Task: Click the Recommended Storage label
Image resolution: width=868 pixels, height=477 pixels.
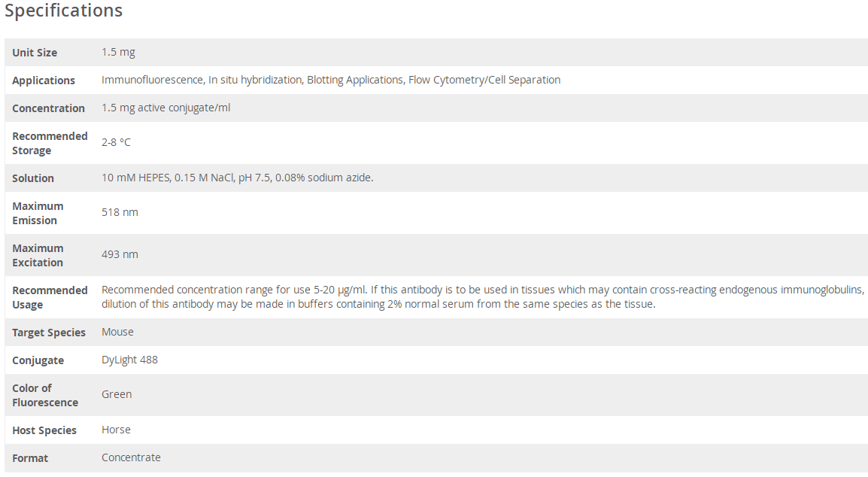Action: tap(50, 143)
